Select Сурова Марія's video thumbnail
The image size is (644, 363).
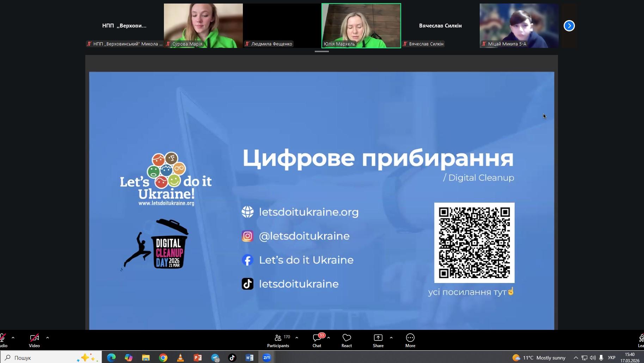coord(203,25)
